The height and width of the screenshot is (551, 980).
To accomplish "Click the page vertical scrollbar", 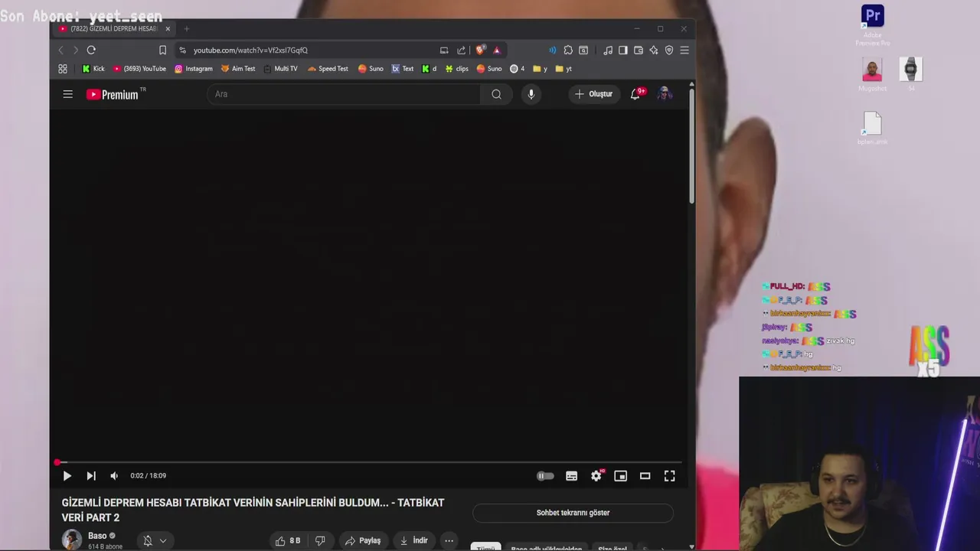I will [x=691, y=145].
